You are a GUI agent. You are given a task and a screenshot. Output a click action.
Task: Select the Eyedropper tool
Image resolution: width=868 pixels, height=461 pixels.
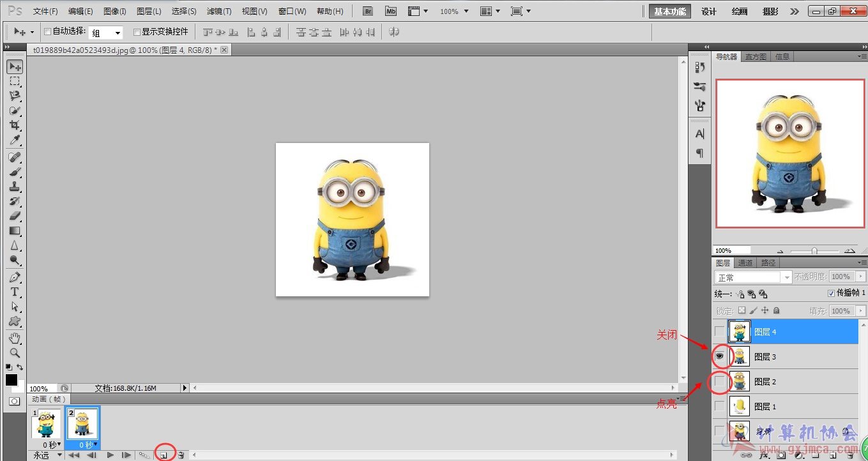15,140
